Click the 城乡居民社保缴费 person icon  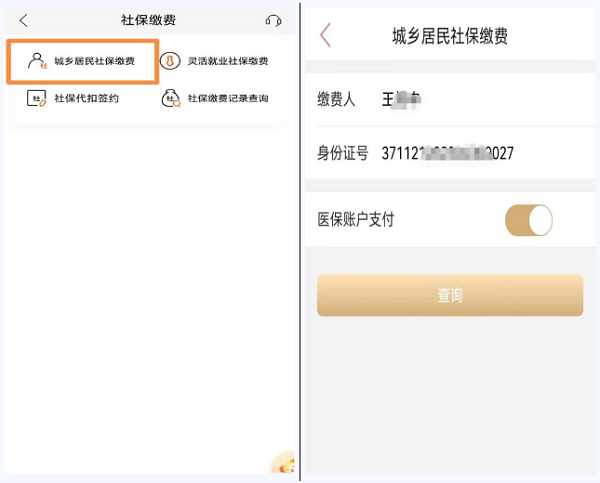pos(37,61)
